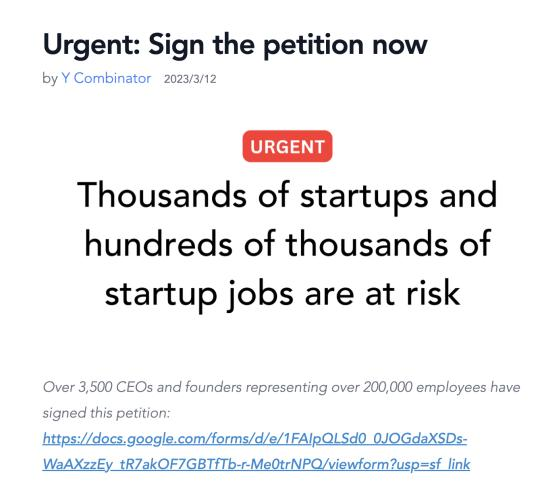Click the headline line 'hundreds of thousands of'
The image size is (540, 490).
tap(288, 244)
